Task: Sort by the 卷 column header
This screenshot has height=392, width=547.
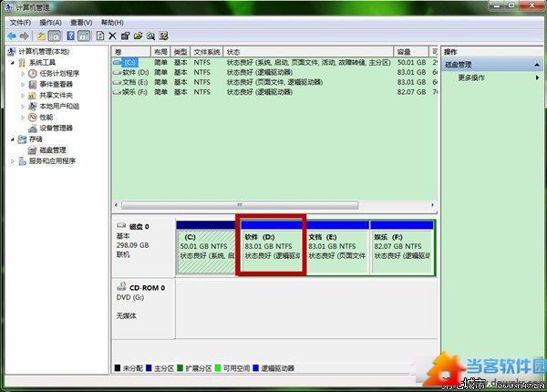Action: pos(131,52)
